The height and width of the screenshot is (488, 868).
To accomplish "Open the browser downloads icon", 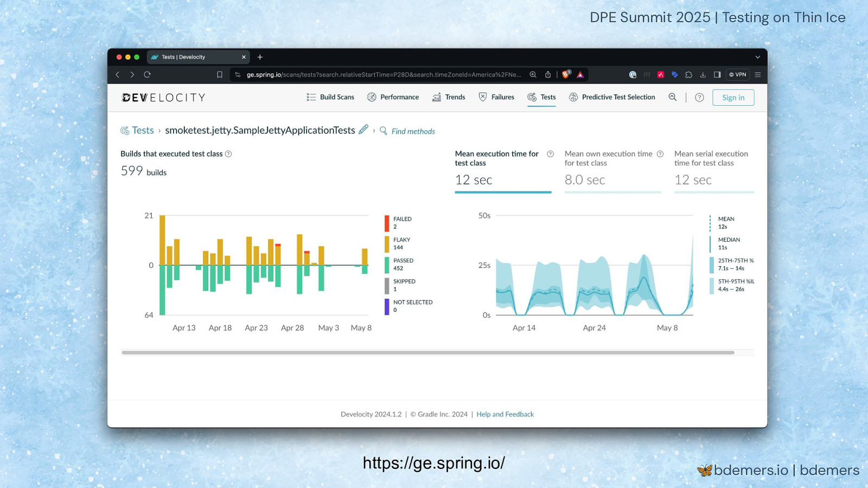I will [703, 75].
